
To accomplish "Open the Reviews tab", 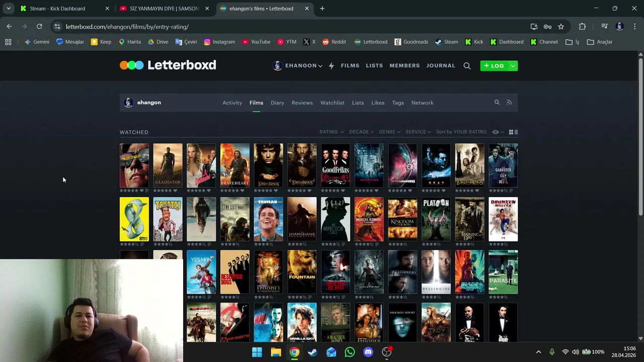I will click(302, 103).
